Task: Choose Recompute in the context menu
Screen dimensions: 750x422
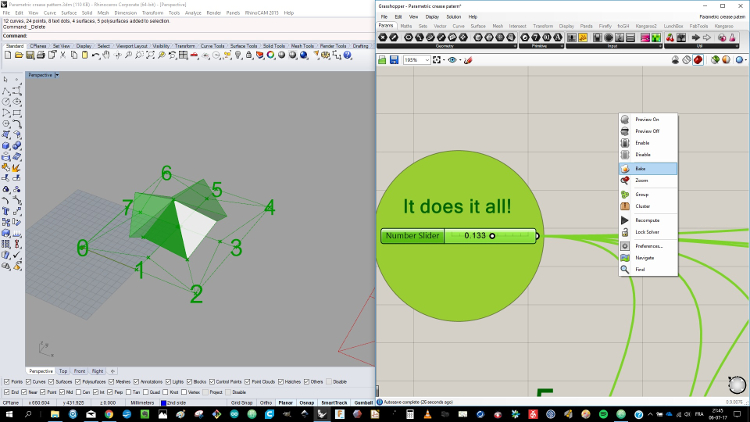Action: tap(648, 220)
